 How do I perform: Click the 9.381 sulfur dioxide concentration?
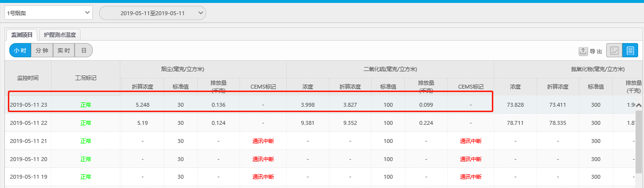(308, 123)
